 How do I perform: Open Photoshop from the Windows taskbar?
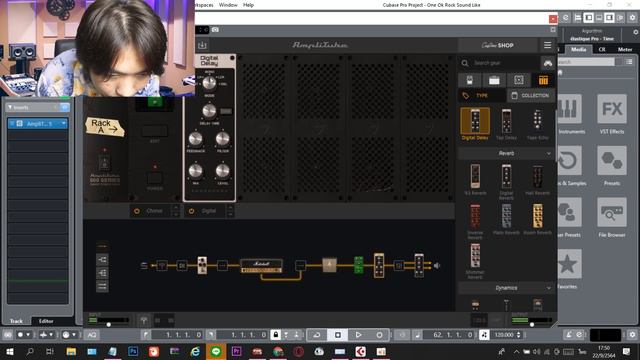133,351
